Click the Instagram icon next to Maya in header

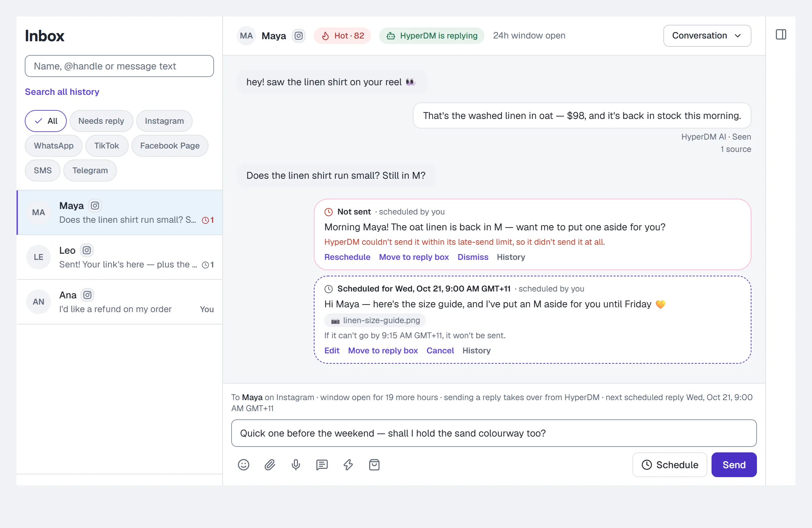point(299,36)
